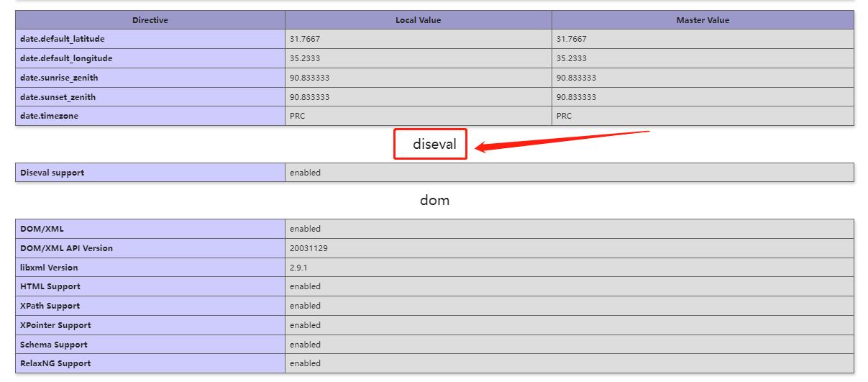Select the HTML Support row label

click(50, 286)
